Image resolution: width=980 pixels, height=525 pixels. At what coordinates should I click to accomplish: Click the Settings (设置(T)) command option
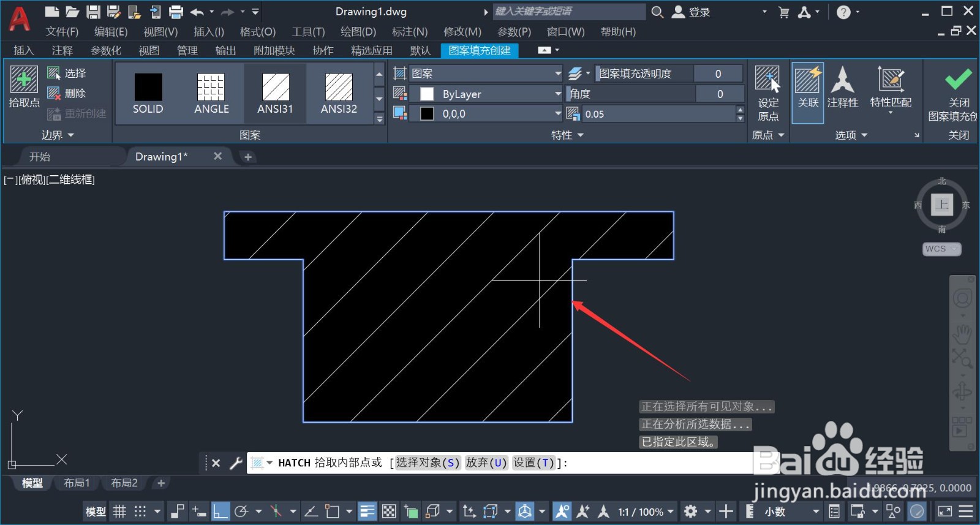click(x=533, y=463)
